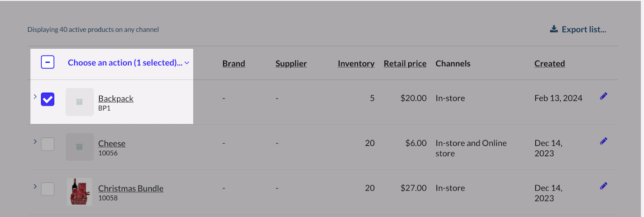This screenshot has height=217, width=644.
Task: Sort by the Created column header
Action: pyautogui.click(x=549, y=64)
